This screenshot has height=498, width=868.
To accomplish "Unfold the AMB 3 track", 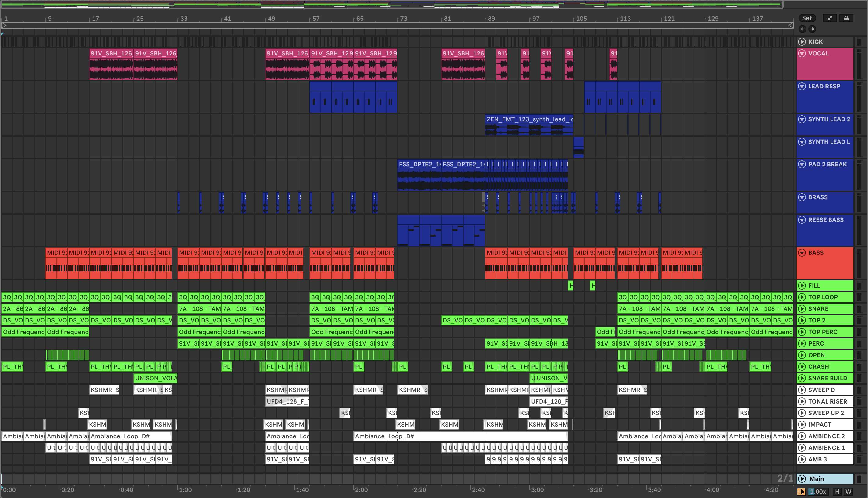I will click(802, 459).
